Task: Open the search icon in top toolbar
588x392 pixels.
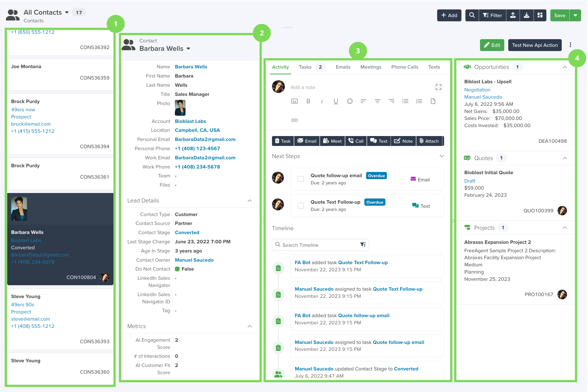Action: (472, 15)
